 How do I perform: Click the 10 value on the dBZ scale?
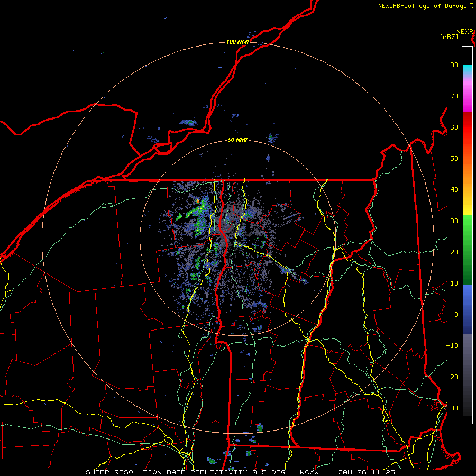click(x=454, y=283)
